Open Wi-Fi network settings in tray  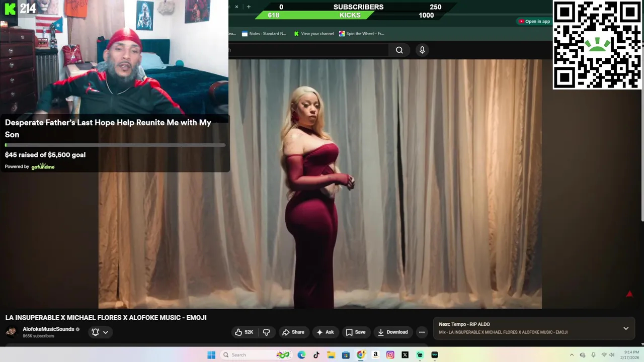pos(604,355)
